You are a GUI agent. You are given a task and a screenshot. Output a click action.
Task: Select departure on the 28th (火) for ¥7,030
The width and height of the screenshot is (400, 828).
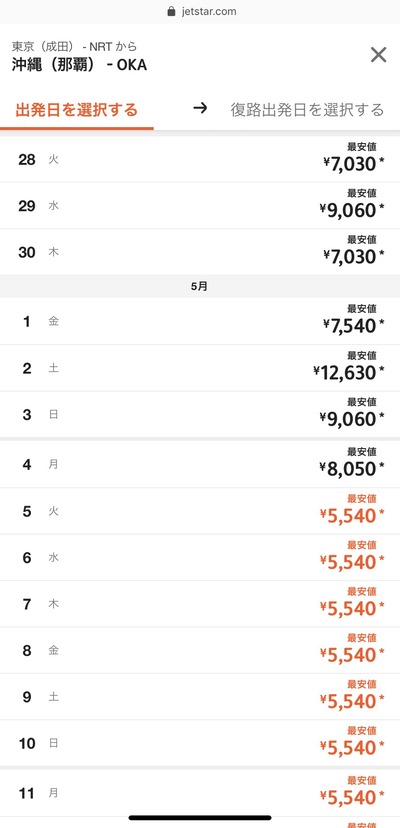coord(200,159)
